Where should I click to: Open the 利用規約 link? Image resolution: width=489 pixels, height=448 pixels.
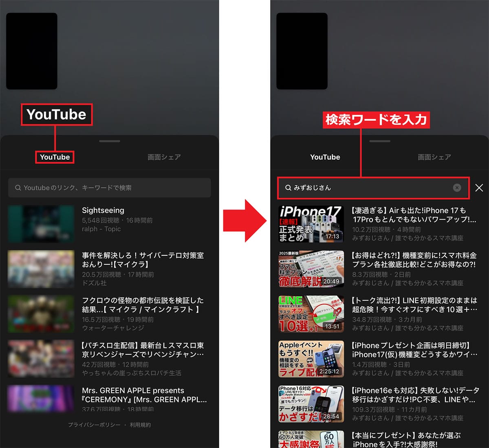pyautogui.click(x=141, y=425)
